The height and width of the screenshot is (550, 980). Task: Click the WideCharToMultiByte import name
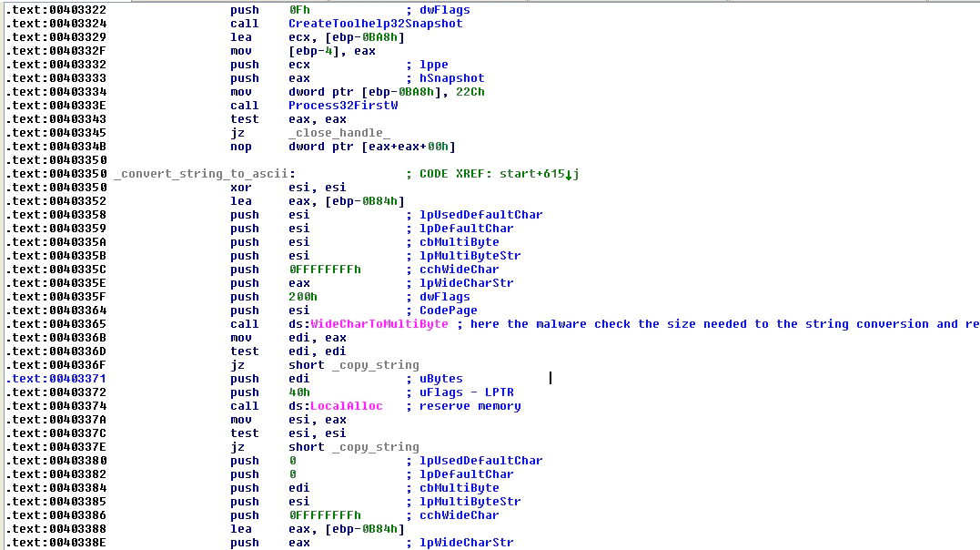379,324
